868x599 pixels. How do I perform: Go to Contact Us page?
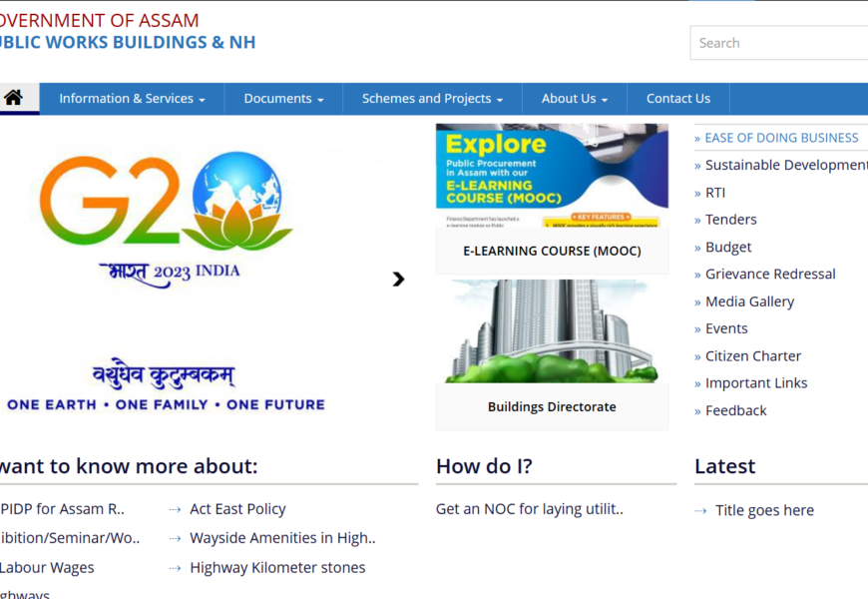pos(677,99)
